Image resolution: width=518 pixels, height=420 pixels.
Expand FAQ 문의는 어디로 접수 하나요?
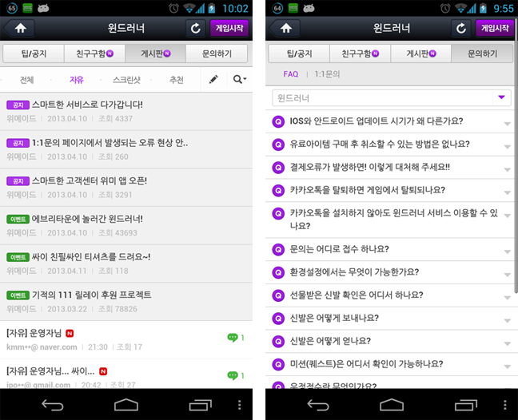[390, 249]
